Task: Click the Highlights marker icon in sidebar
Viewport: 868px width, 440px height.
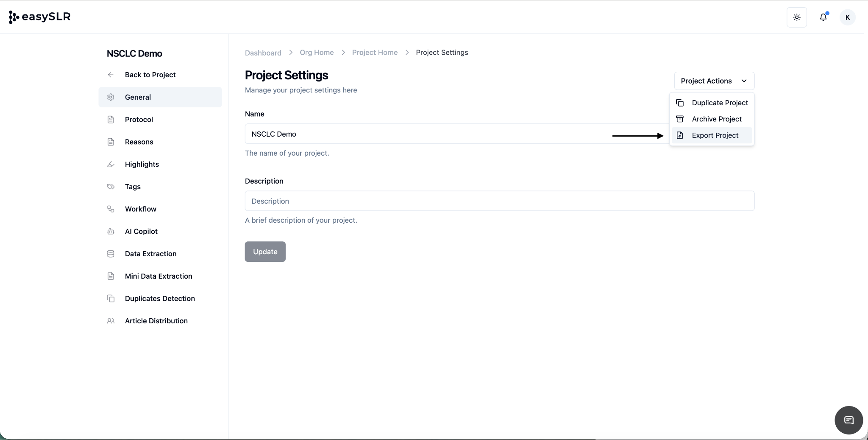Action: [x=111, y=164]
